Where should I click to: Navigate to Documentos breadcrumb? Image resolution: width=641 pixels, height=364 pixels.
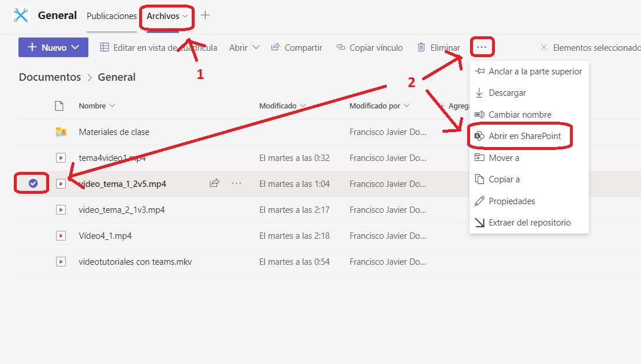click(x=50, y=77)
